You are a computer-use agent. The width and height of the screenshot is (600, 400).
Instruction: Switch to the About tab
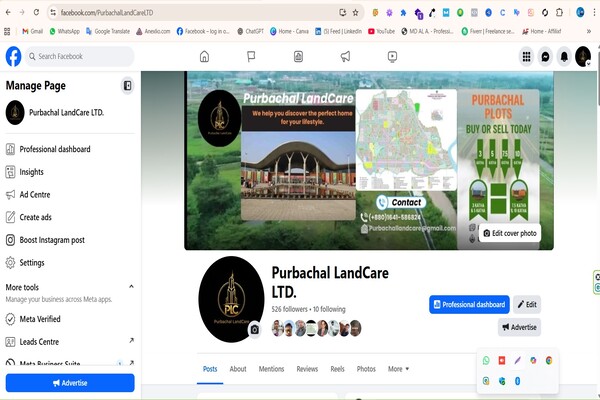238,369
